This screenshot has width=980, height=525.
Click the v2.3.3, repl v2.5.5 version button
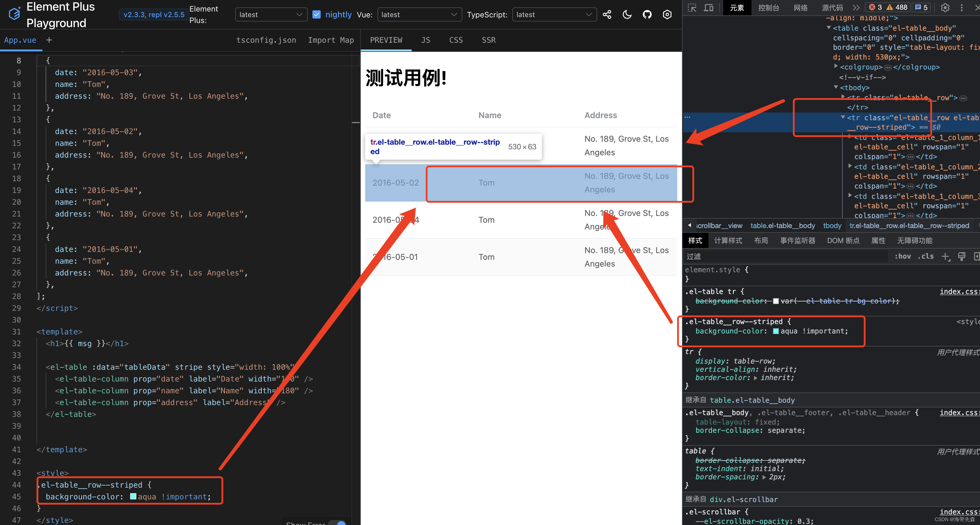coord(153,14)
